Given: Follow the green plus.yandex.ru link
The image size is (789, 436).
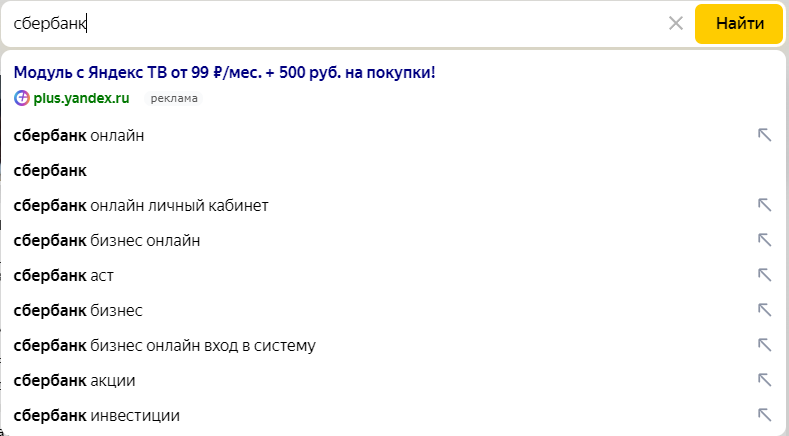Looking at the screenshot, I should point(82,98).
